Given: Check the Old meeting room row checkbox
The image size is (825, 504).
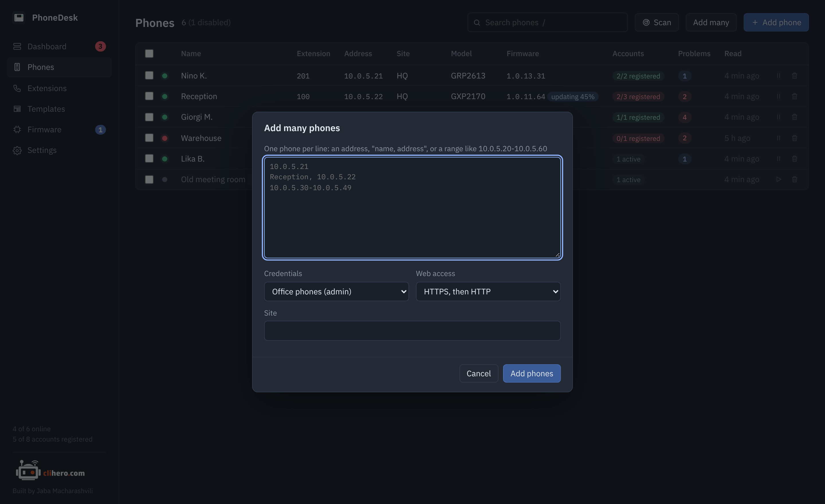Looking at the screenshot, I should click(x=149, y=179).
